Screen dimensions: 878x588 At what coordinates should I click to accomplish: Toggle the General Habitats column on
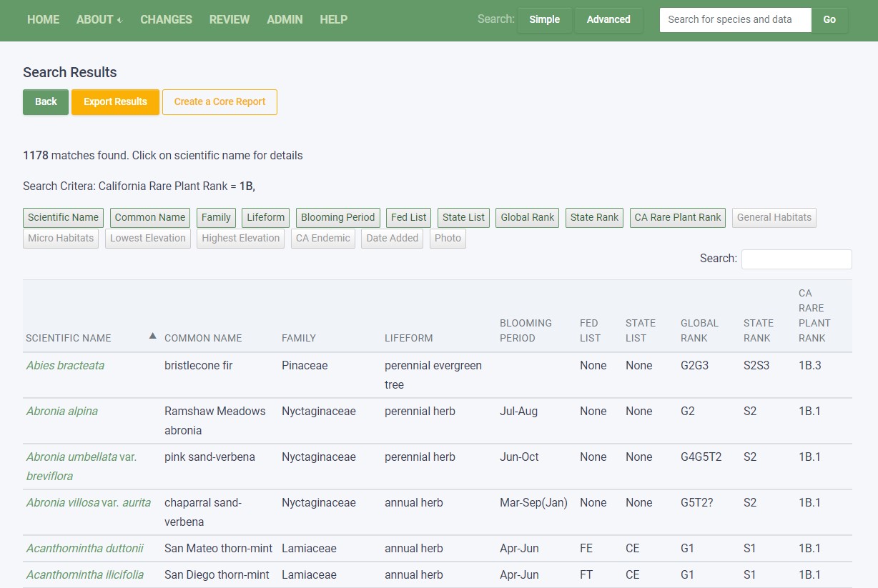pyautogui.click(x=774, y=217)
